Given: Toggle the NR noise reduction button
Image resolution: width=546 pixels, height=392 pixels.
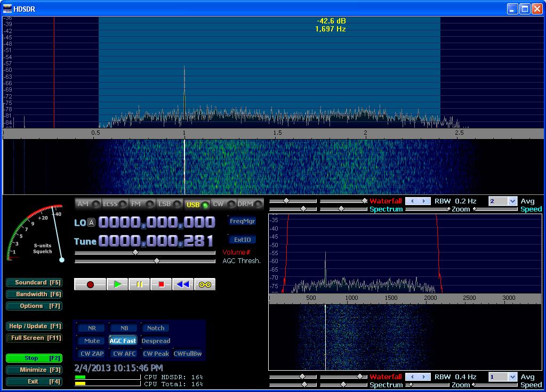Looking at the screenshot, I should click(92, 328).
